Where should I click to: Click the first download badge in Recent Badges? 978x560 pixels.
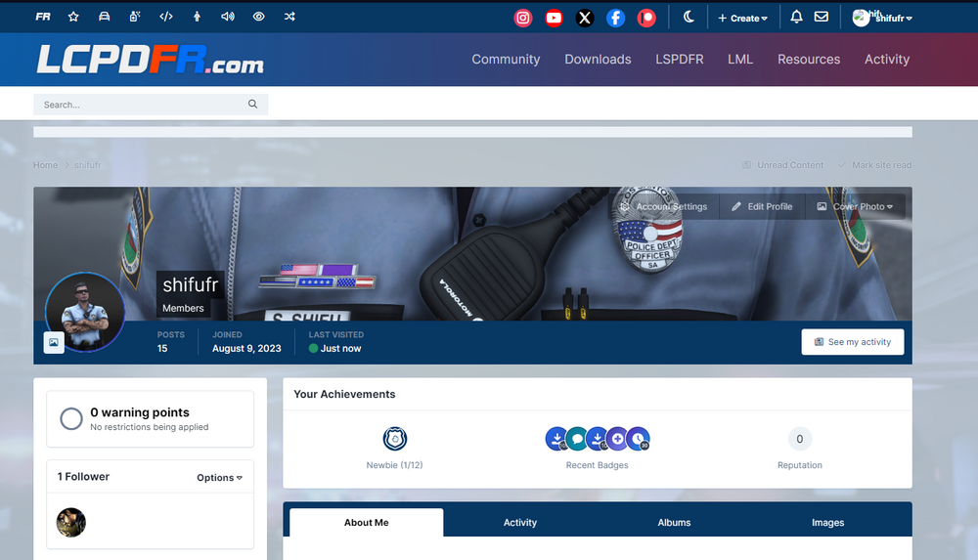(x=556, y=439)
